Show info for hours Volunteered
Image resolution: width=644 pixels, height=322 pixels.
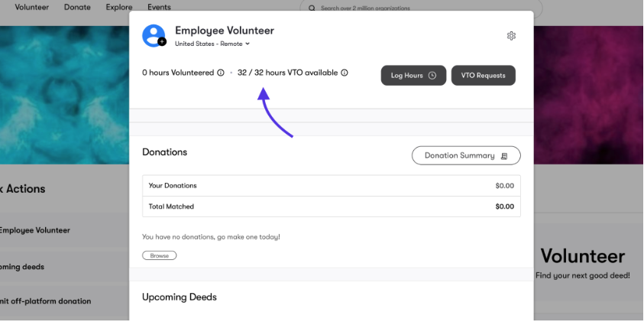pos(221,73)
